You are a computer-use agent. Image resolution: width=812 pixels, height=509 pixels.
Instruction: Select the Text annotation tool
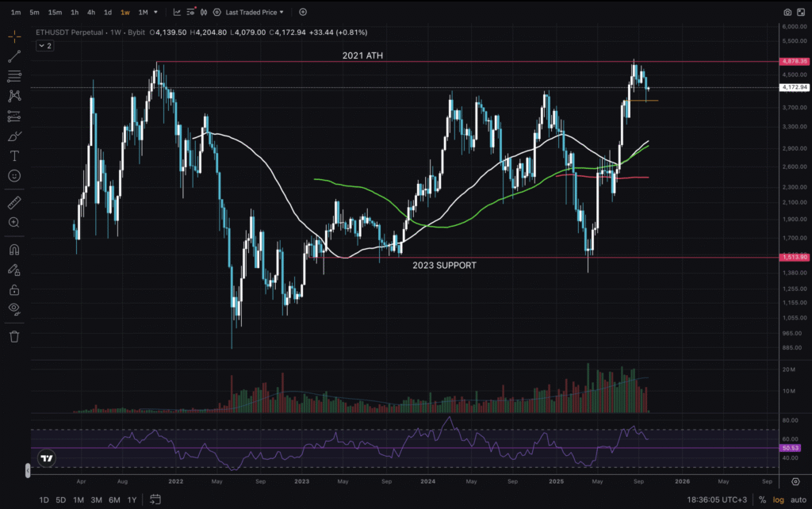pos(14,155)
